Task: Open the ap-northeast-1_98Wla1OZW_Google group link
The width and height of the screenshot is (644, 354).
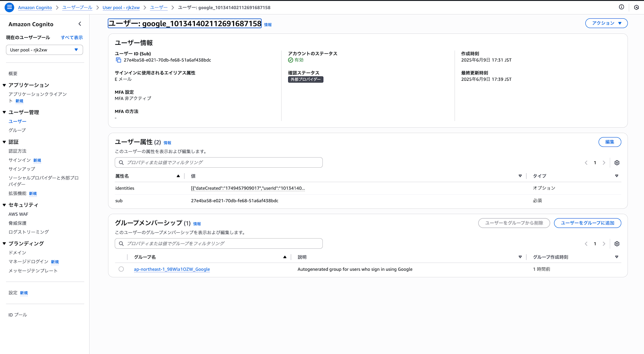Action: pos(172,269)
